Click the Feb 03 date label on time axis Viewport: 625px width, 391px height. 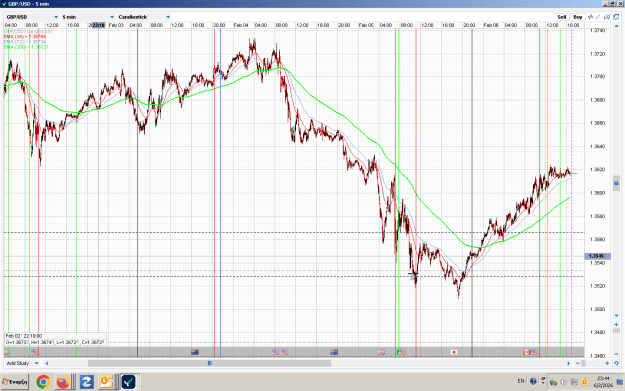116,25
